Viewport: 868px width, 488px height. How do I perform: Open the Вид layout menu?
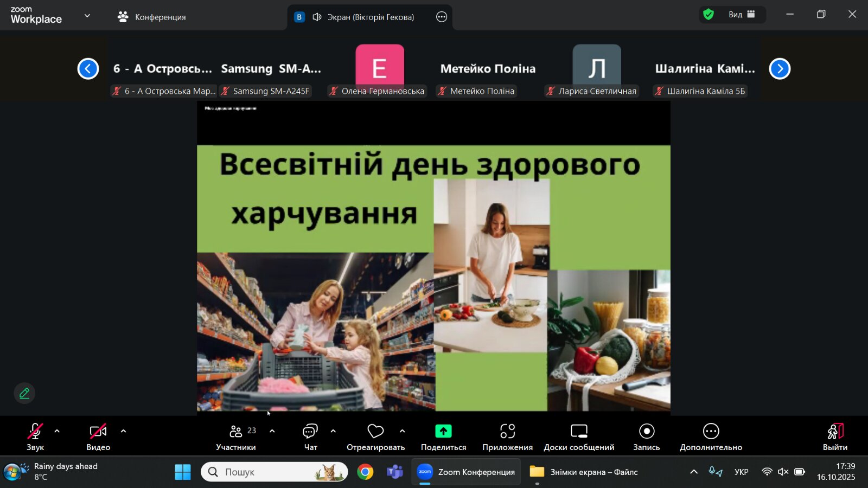coord(741,15)
